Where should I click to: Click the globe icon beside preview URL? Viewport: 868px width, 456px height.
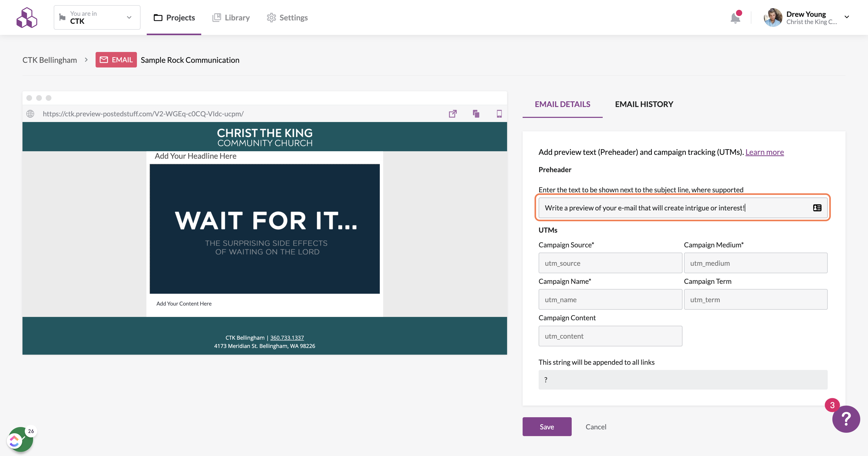pos(30,114)
